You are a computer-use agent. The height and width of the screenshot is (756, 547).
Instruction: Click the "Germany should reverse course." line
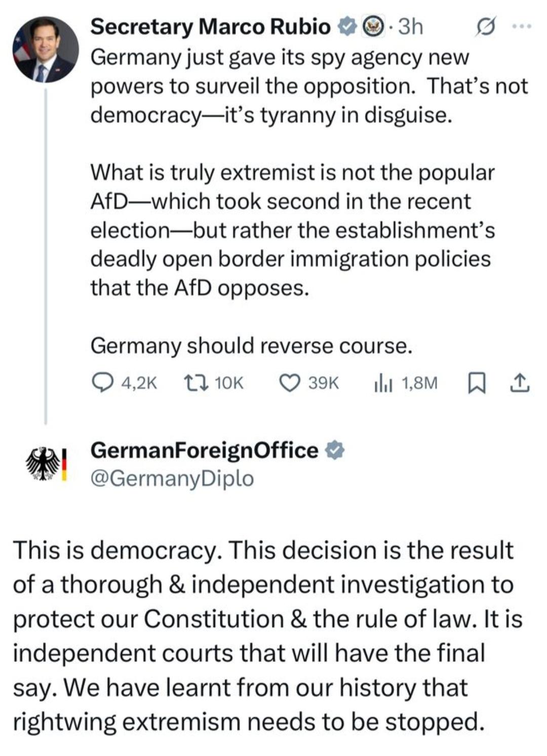(251, 346)
